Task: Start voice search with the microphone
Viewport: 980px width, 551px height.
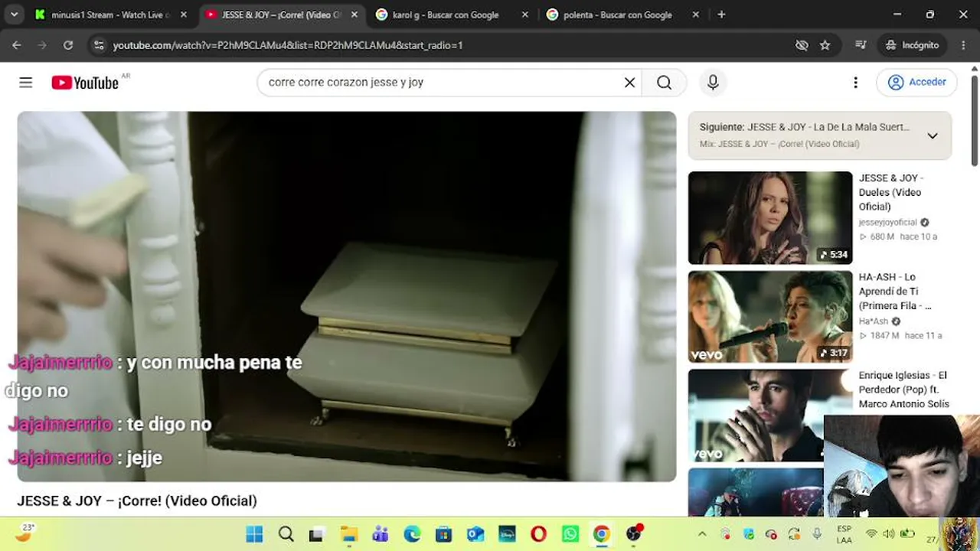Action: [x=713, y=83]
